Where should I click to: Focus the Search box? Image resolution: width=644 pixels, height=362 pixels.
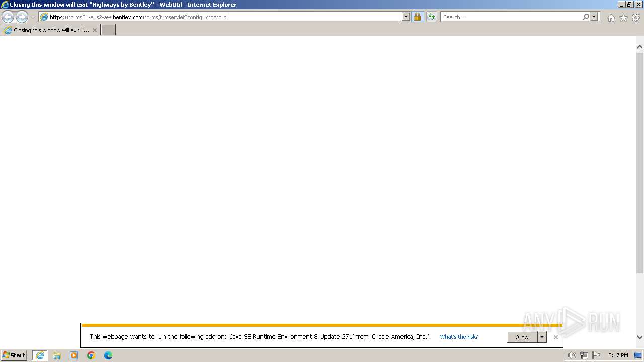[511, 17]
